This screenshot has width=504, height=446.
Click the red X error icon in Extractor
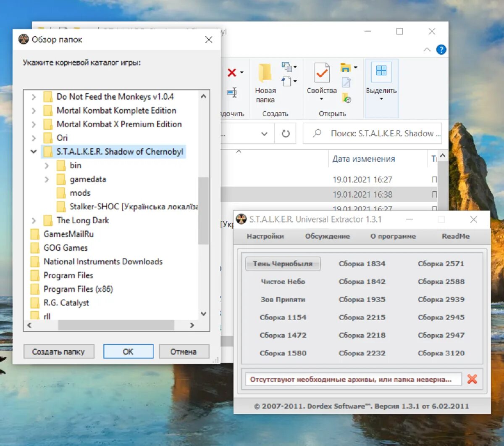click(472, 379)
